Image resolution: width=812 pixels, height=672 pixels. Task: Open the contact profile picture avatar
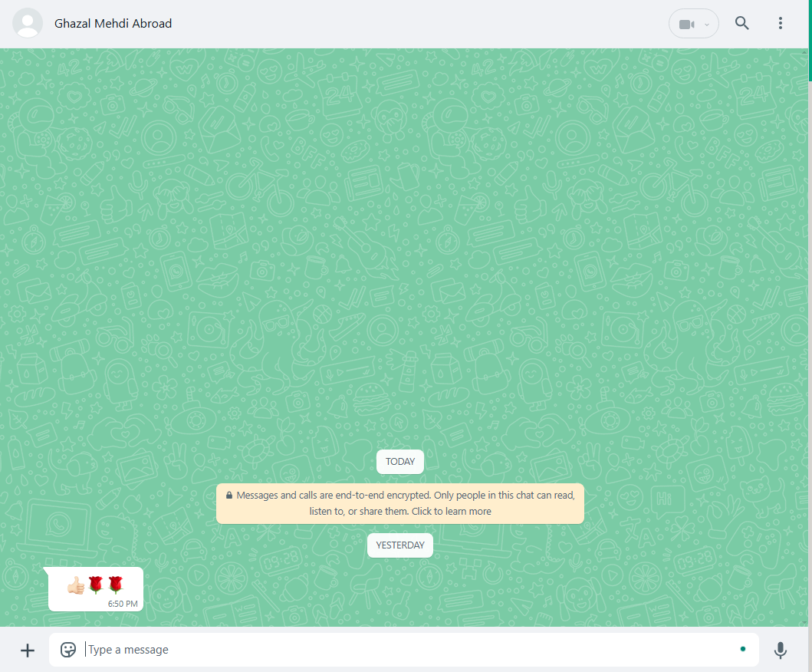click(28, 23)
